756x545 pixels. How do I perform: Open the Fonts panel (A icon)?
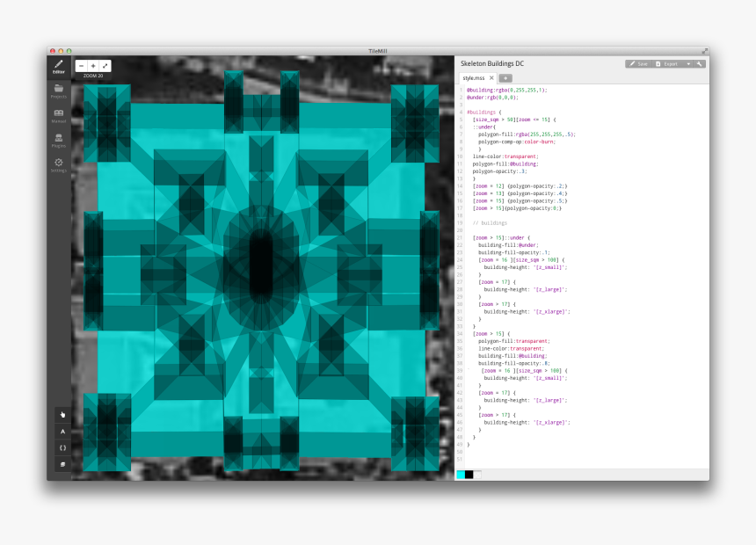62,431
